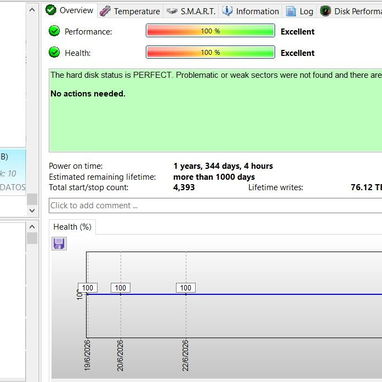Select the Information tab
The height and width of the screenshot is (382, 382).
tap(251, 11)
